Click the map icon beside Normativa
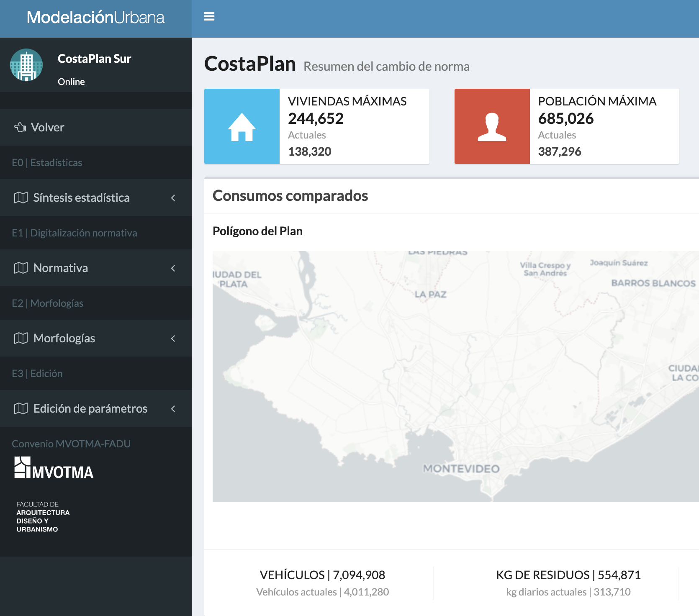Viewport: 699px width, 616px height. click(x=21, y=268)
